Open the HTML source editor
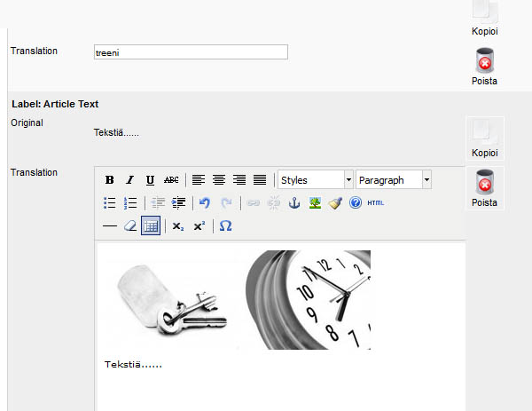 coord(376,203)
